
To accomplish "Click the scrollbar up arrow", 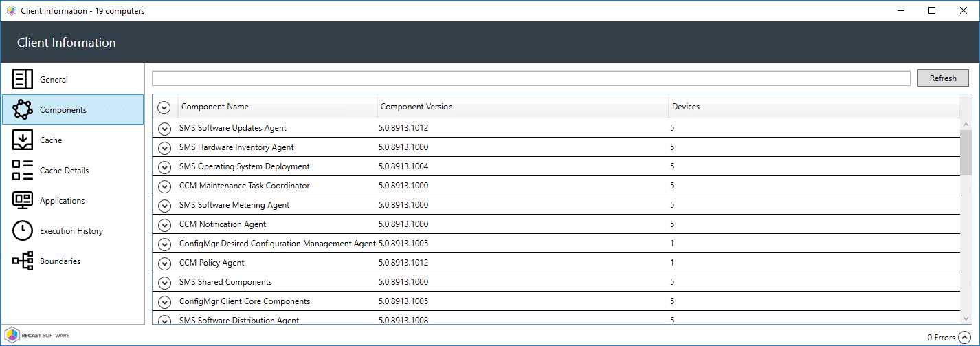I will point(966,125).
